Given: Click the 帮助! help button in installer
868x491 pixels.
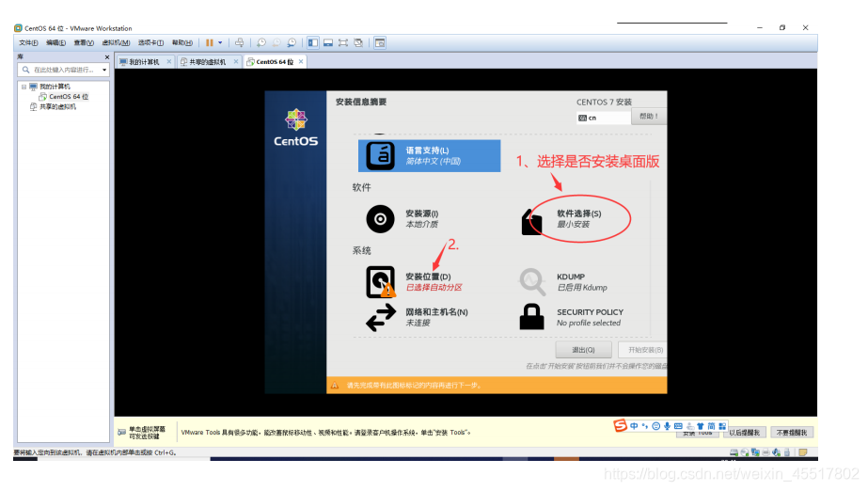Looking at the screenshot, I should click(649, 117).
